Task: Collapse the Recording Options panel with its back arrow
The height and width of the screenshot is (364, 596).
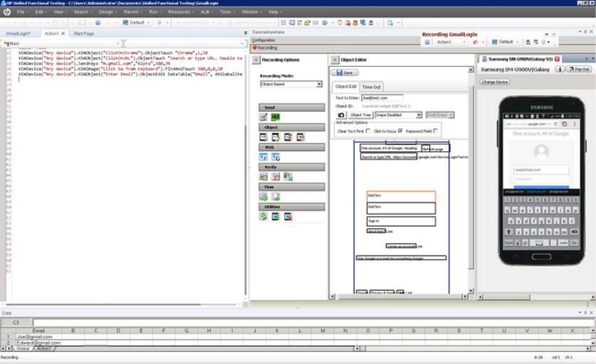Action: [256, 60]
